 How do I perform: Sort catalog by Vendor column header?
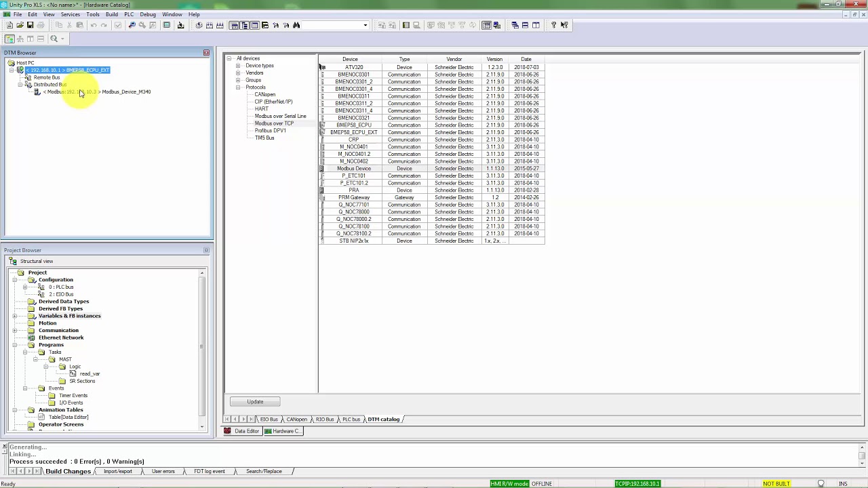click(454, 60)
